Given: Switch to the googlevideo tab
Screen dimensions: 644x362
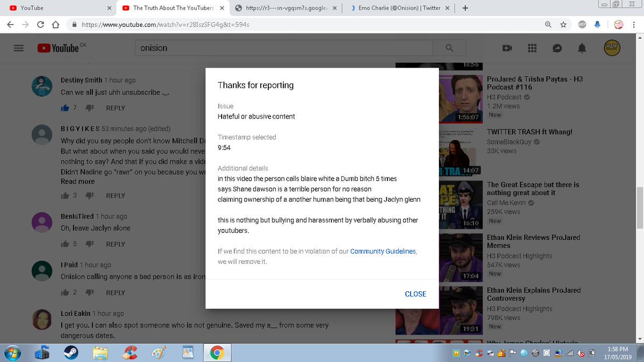Looking at the screenshot, I should tap(287, 8).
